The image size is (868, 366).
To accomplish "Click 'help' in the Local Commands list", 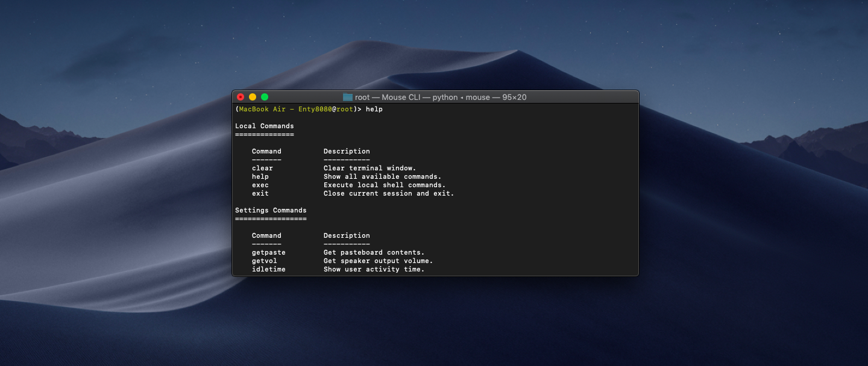I will tap(260, 176).
